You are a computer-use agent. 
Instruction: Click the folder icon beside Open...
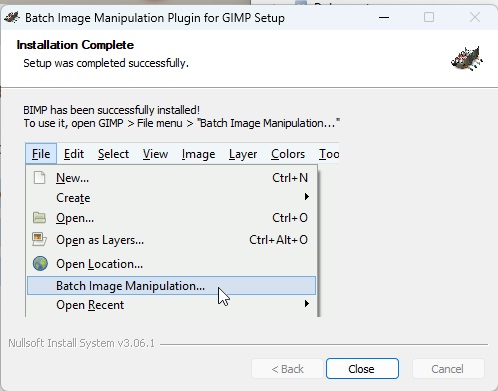coord(40,218)
